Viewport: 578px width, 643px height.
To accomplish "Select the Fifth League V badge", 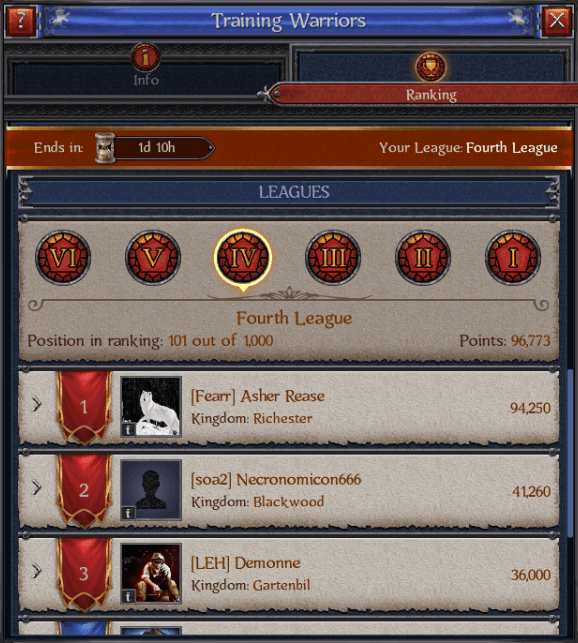I will 153,258.
